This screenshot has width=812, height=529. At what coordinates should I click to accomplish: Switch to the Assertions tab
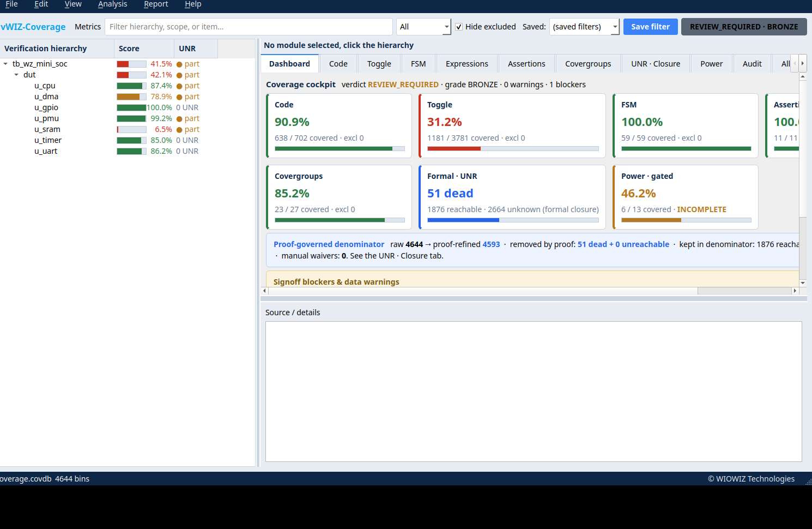tap(526, 64)
